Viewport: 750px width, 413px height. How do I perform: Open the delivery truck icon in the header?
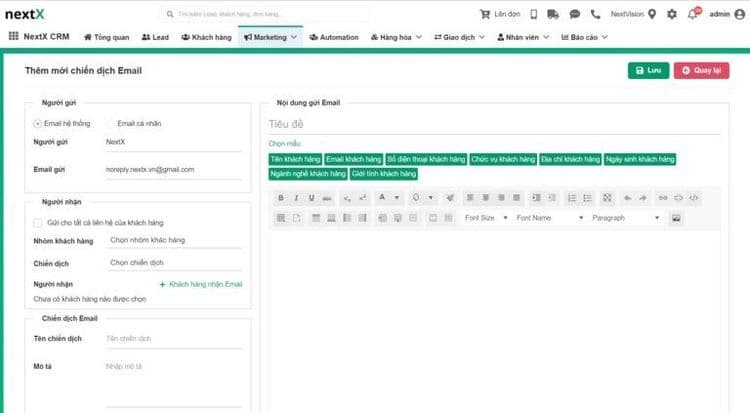pos(553,14)
